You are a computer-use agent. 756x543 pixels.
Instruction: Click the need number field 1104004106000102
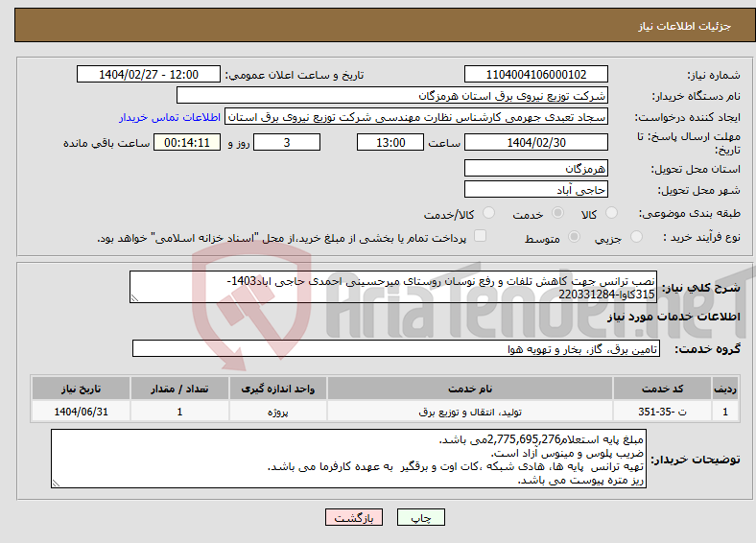(535, 74)
